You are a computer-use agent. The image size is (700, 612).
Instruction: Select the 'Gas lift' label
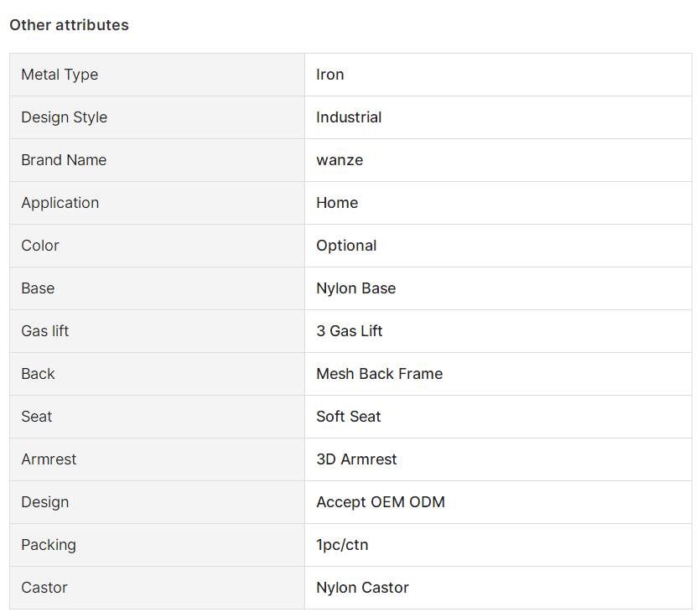pos(45,331)
